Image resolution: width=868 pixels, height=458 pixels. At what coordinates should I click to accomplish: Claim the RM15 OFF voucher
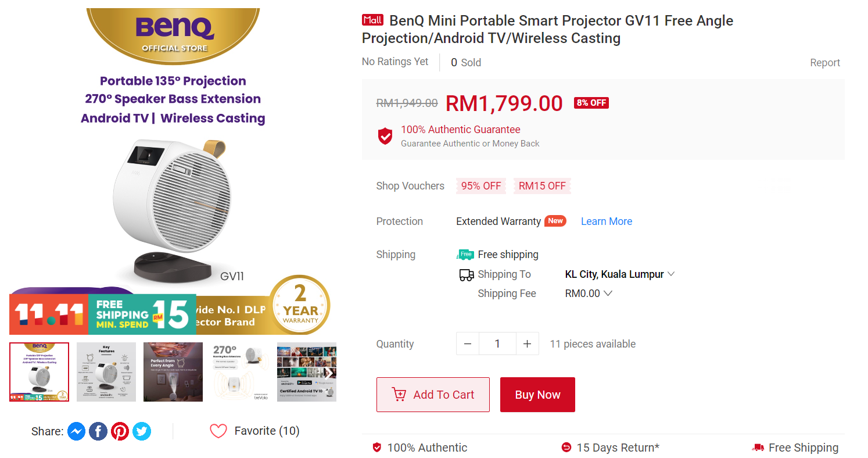[x=541, y=185]
